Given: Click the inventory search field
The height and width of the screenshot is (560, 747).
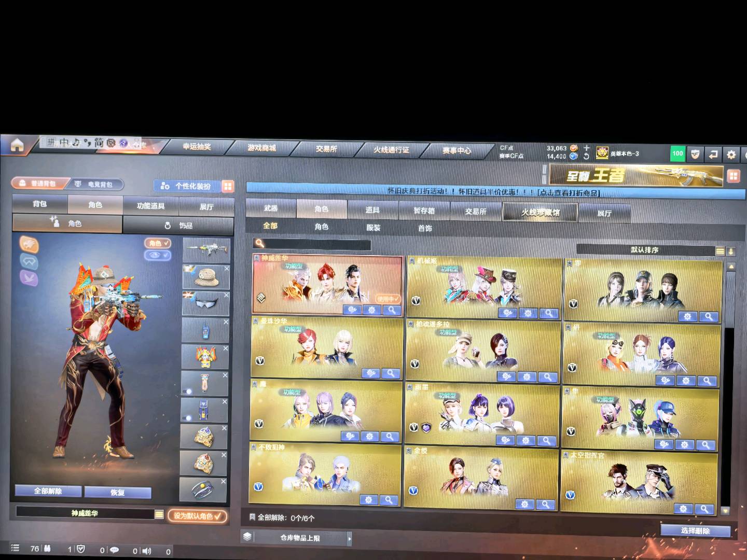Looking at the screenshot, I should (312, 244).
